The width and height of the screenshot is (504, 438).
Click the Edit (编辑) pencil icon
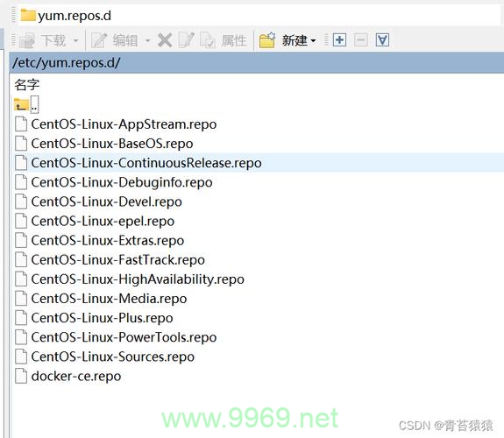[99, 40]
